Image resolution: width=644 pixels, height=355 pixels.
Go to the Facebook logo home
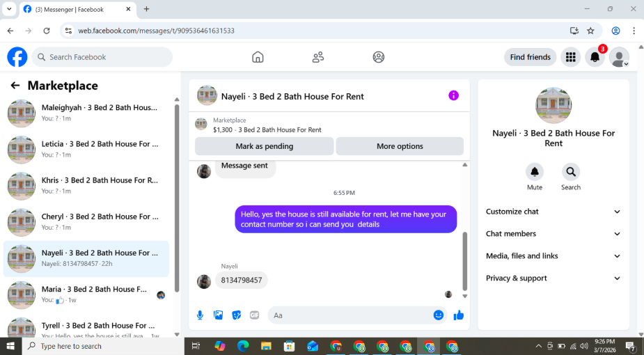tap(17, 57)
